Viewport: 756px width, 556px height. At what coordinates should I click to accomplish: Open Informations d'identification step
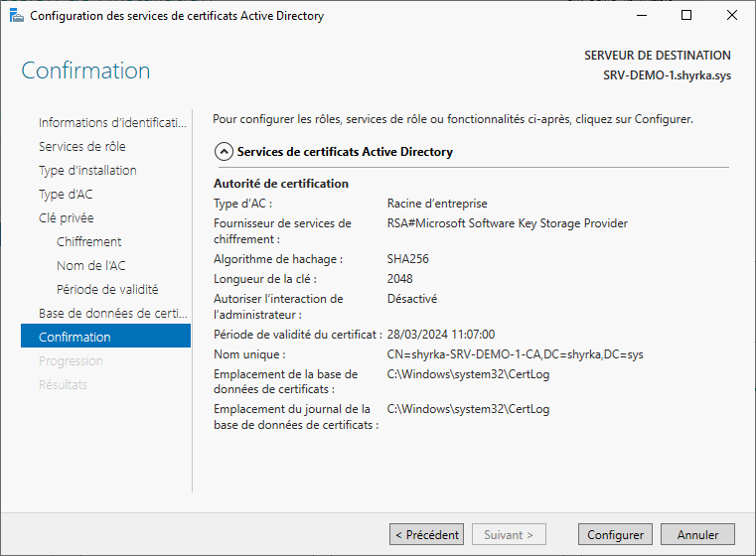(112, 123)
